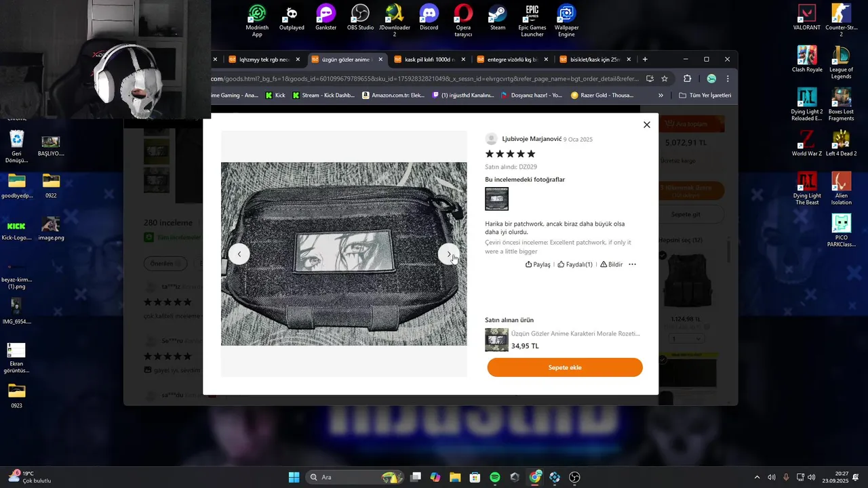This screenshot has width=868, height=488.
Task: Show hidden system tray icons
Action: [757, 477]
